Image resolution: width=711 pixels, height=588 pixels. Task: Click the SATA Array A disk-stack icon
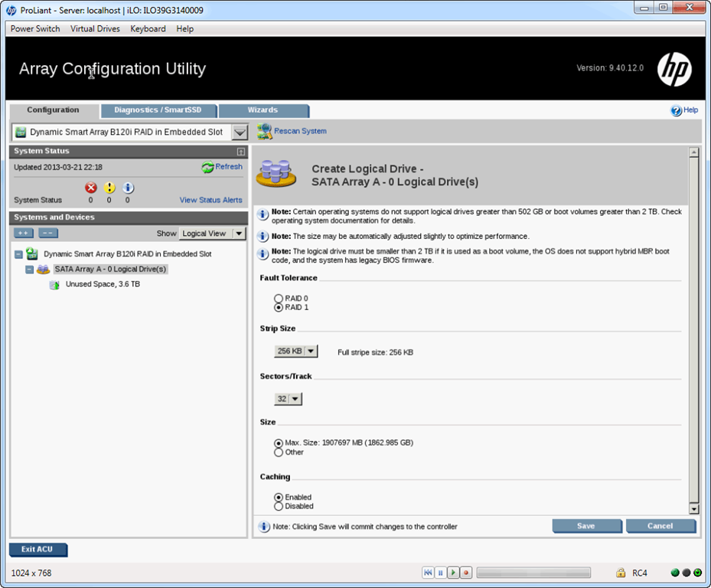click(43, 269)
